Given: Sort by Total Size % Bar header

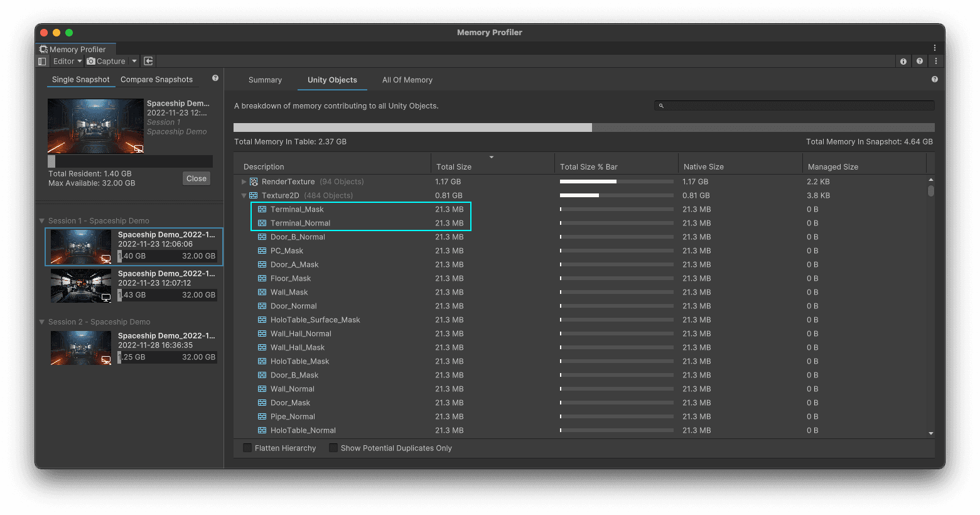Looking at the screenshot, I should click(x=616, y=163).
